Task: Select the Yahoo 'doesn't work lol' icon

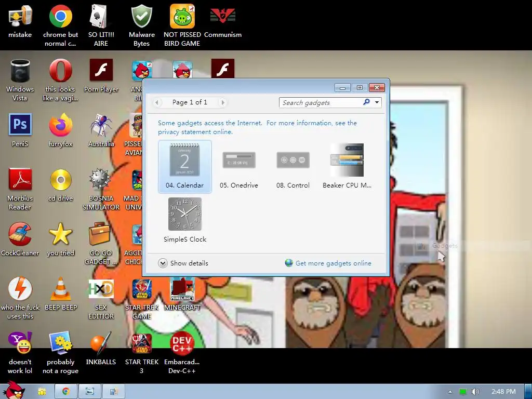Action: tap(20, 353)
